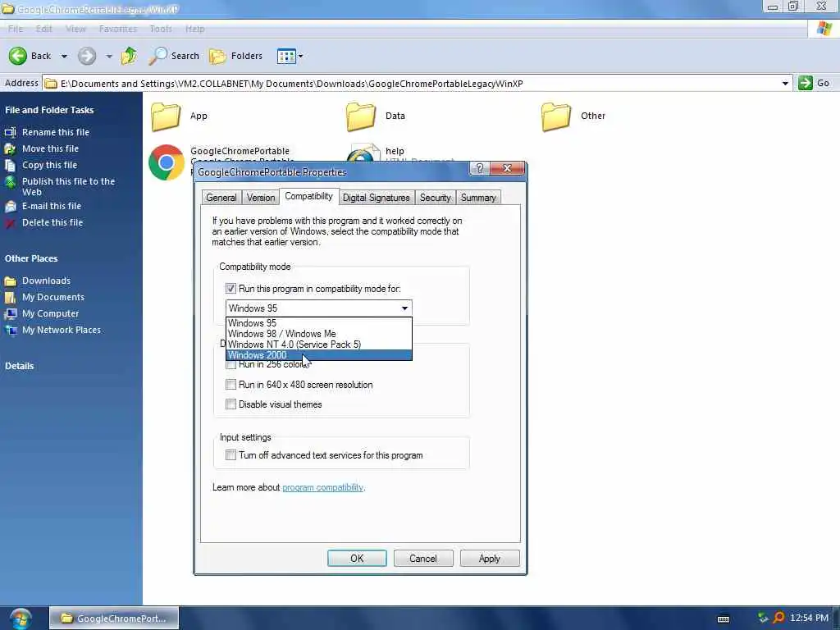Click the green Go arrow button

[806, 83]
